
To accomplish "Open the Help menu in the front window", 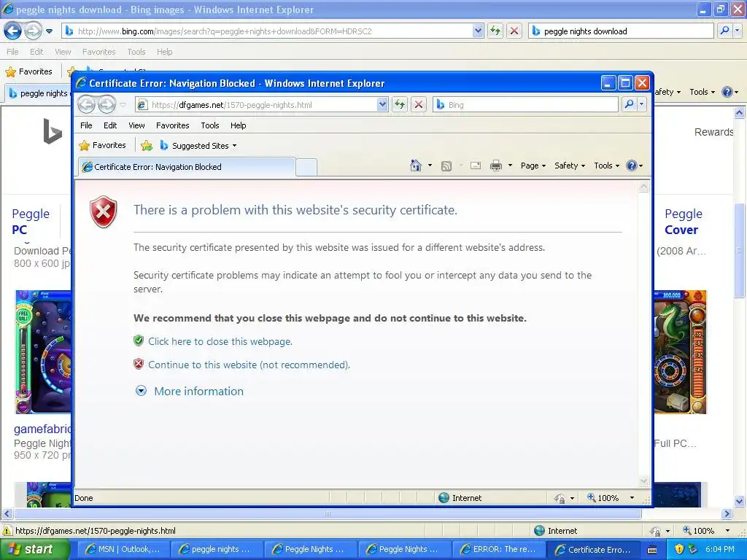I will click(x=239, y=125).
